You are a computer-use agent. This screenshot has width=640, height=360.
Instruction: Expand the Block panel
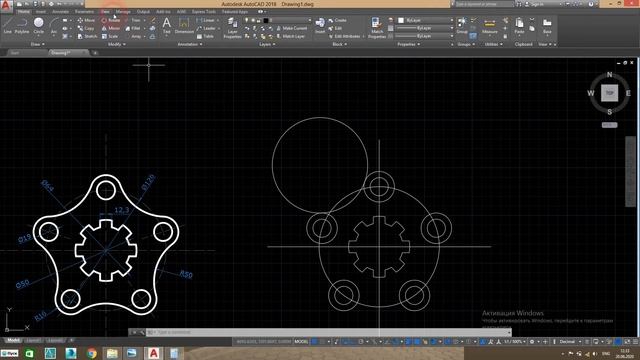340,44
